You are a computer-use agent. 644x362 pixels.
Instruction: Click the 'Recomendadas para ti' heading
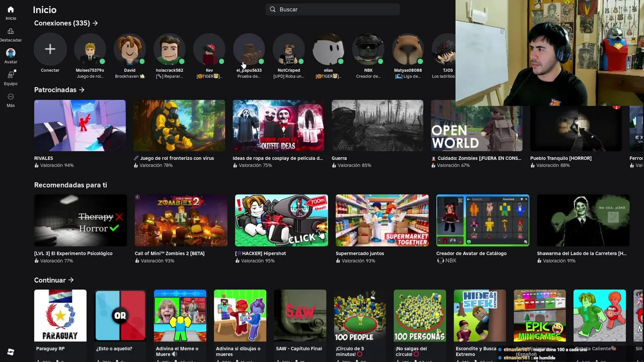[70, 185]
